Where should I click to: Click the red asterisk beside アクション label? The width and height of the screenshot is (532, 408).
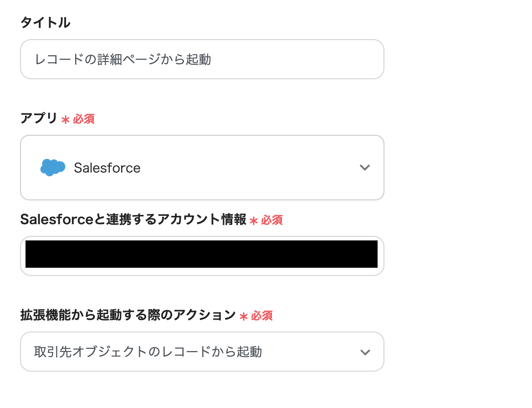[x=244, y=316]
